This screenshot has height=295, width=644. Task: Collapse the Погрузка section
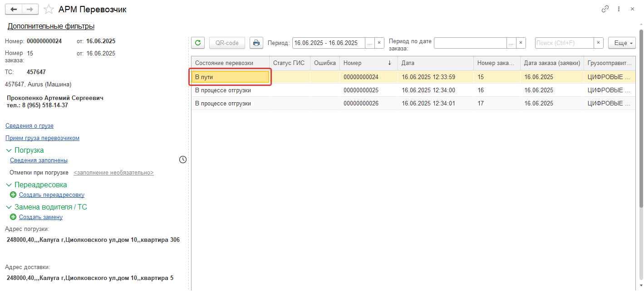10,150
